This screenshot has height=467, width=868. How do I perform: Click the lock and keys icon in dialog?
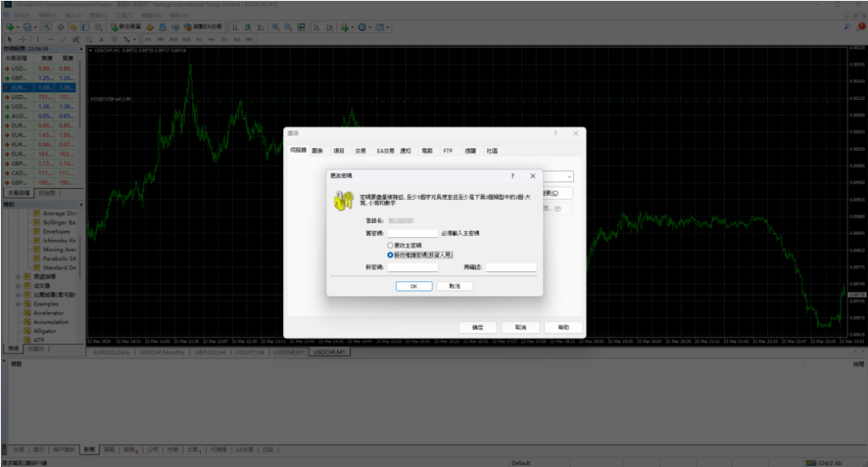[342, 200]
